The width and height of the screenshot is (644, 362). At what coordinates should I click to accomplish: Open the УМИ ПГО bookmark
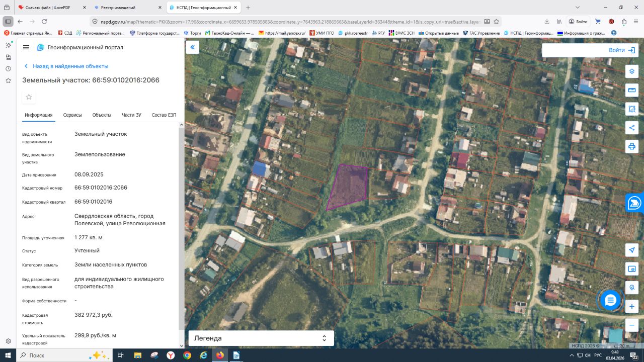(x=322, y=33)
